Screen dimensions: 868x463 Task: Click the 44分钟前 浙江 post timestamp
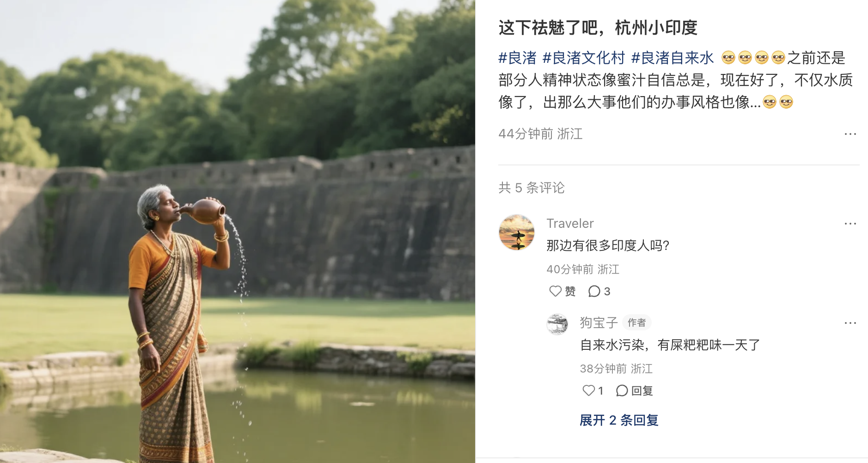(x=540, y=134)
